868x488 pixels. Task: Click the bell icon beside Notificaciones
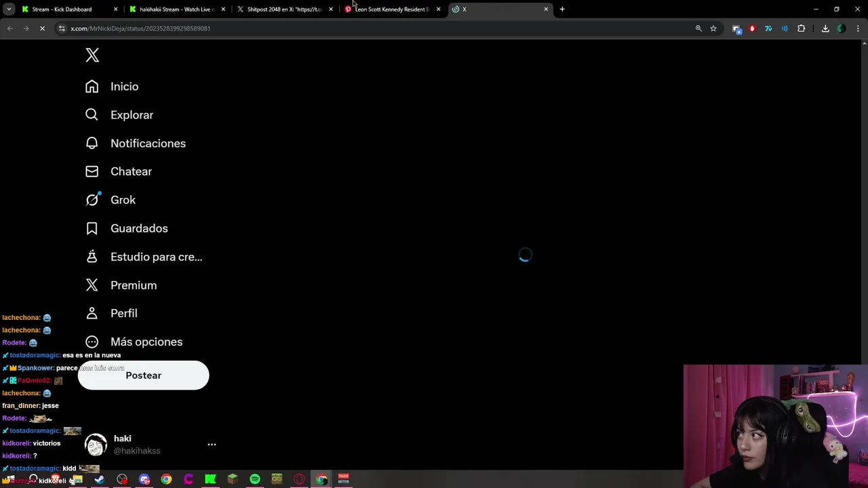92,144
